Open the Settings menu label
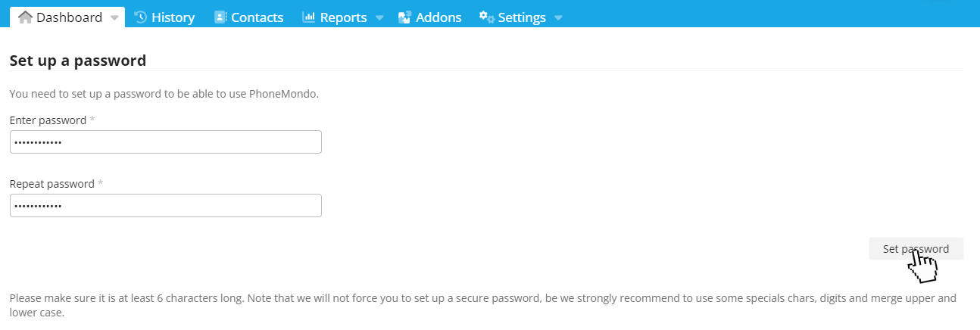 pos(522,17)
